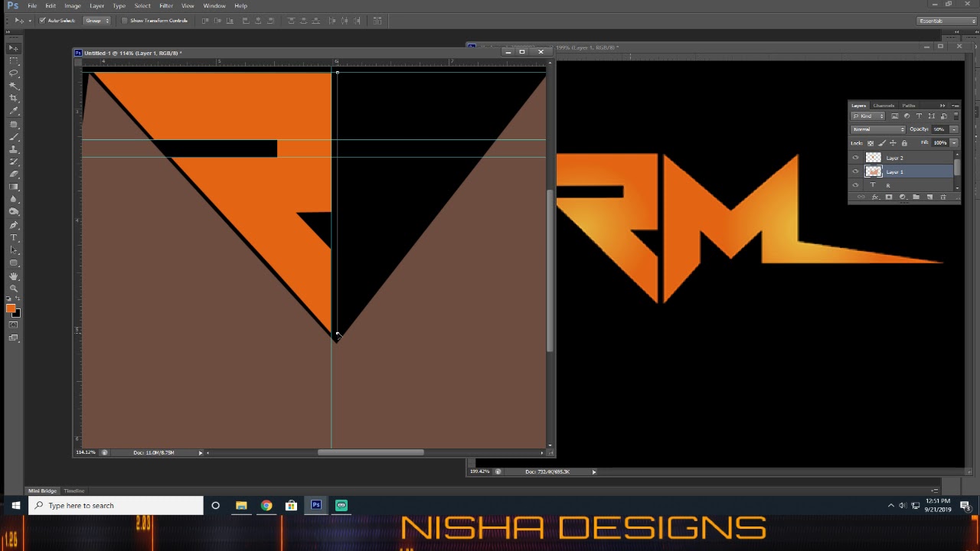Select the Lasso tool
This screenshot has height=551, width=980.
(14, 73)
